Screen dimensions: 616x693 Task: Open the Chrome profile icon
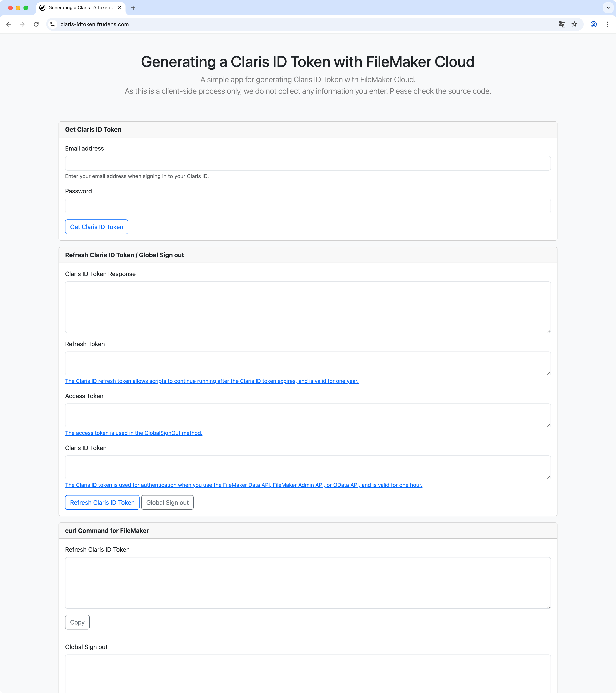594,24
